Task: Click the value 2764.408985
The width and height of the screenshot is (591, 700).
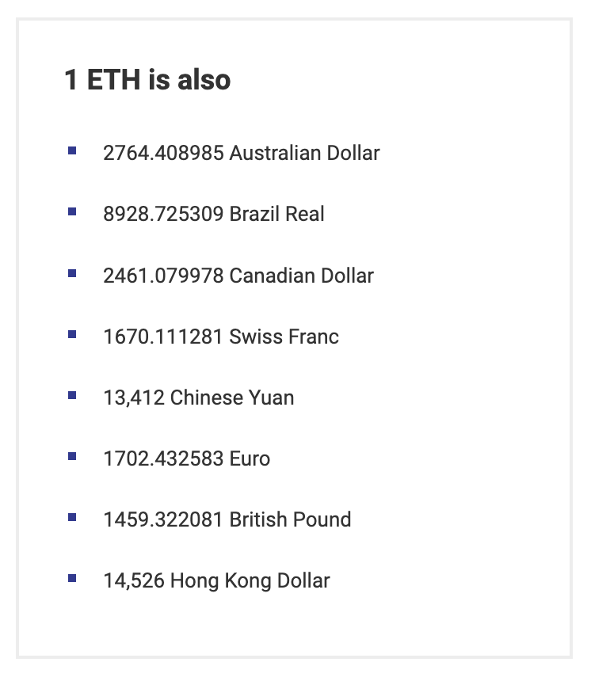Action: [x=163, y=153]
